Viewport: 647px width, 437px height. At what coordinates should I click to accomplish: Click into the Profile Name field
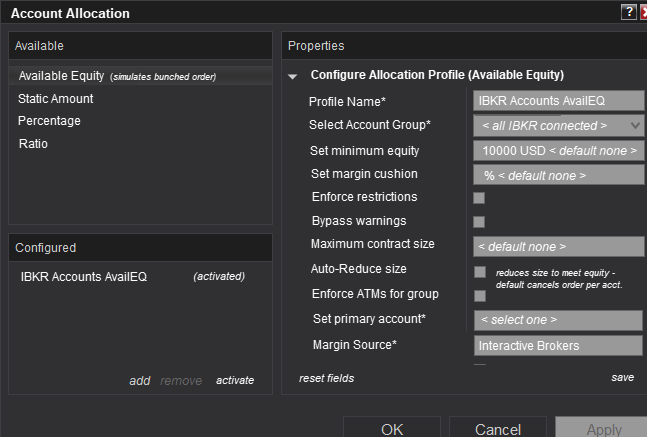(x=558, y=101)
